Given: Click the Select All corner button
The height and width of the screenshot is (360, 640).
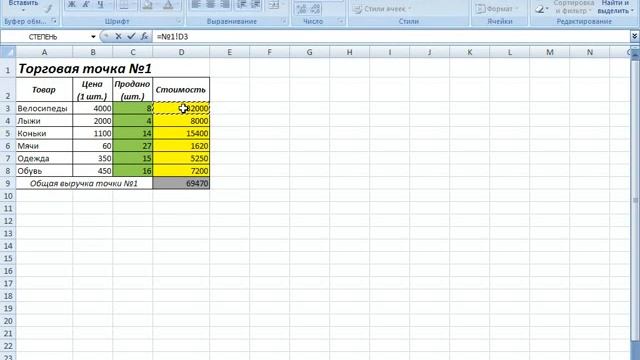Looking at the screenshot, I should [x=8, y=52].
